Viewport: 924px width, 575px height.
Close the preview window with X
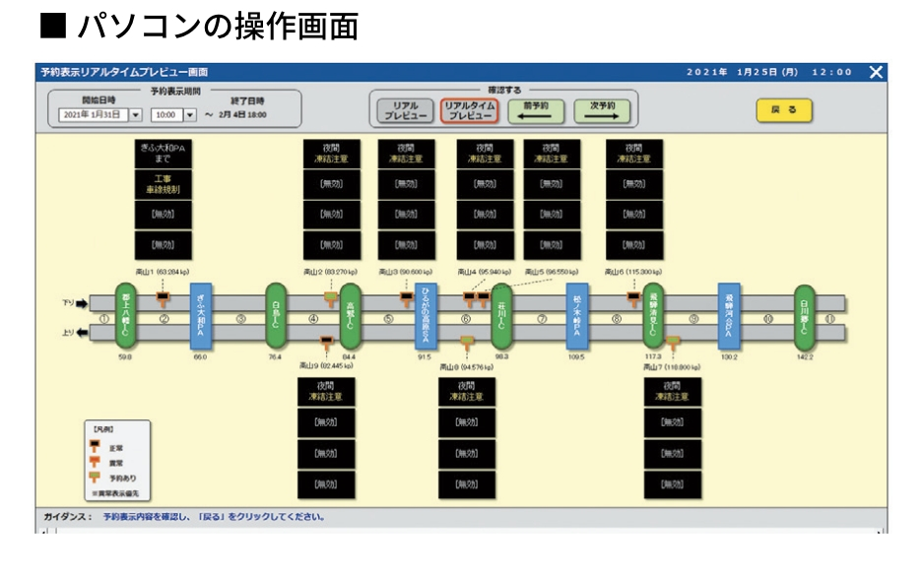[876, 72]
